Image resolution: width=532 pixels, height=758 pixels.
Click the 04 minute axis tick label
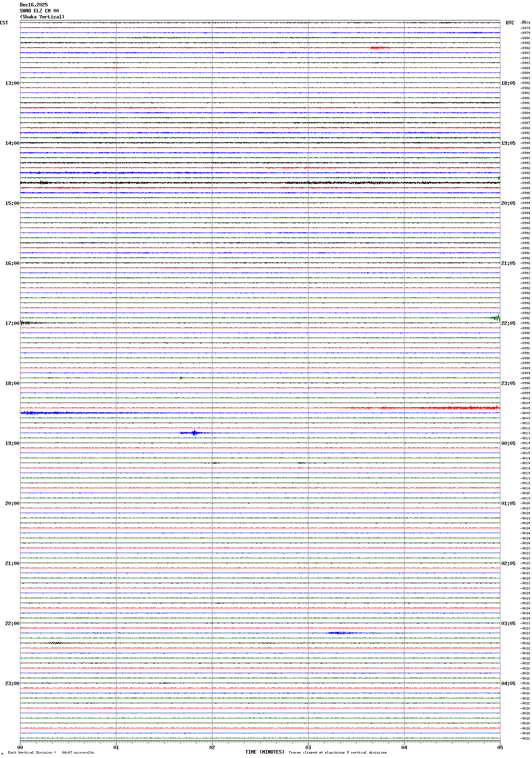(404, 747)
